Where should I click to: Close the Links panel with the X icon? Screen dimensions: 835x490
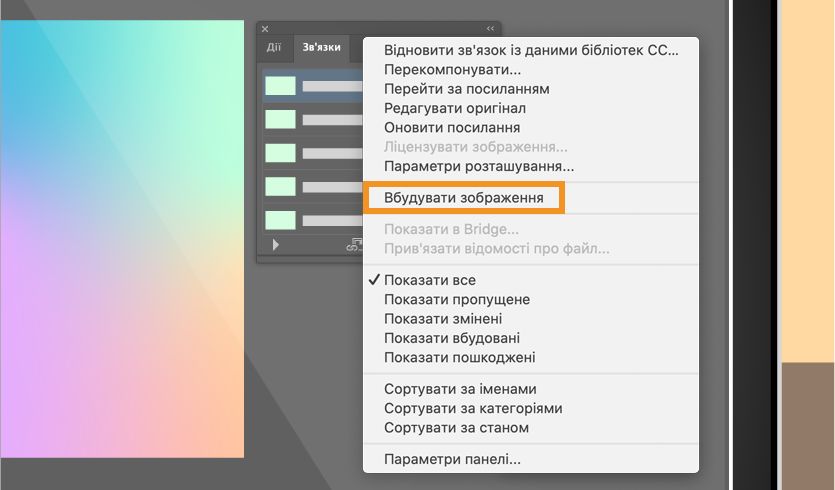point(265,29)
